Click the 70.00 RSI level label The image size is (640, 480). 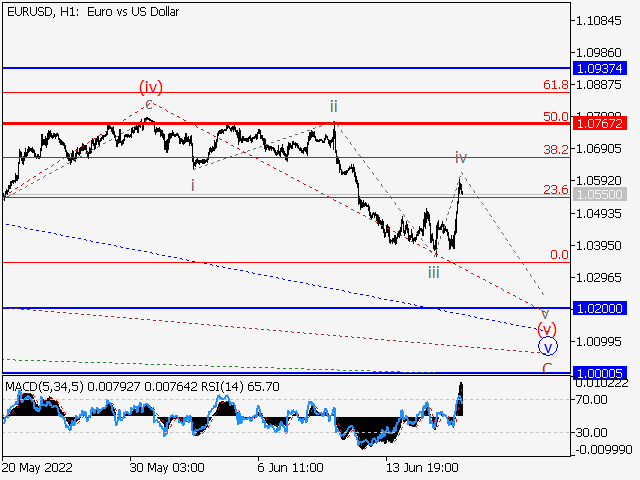click(x=591, y=400)
